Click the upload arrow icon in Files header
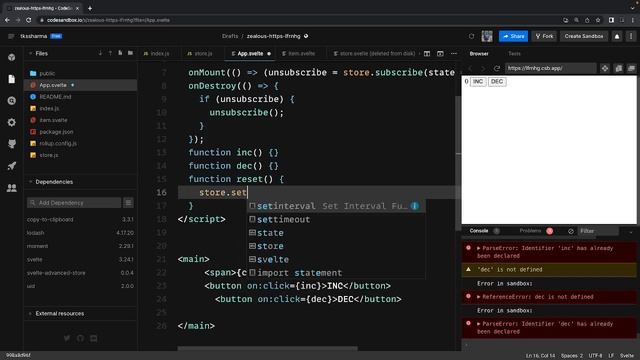This screenshot has width=640, height=360. 110,53
